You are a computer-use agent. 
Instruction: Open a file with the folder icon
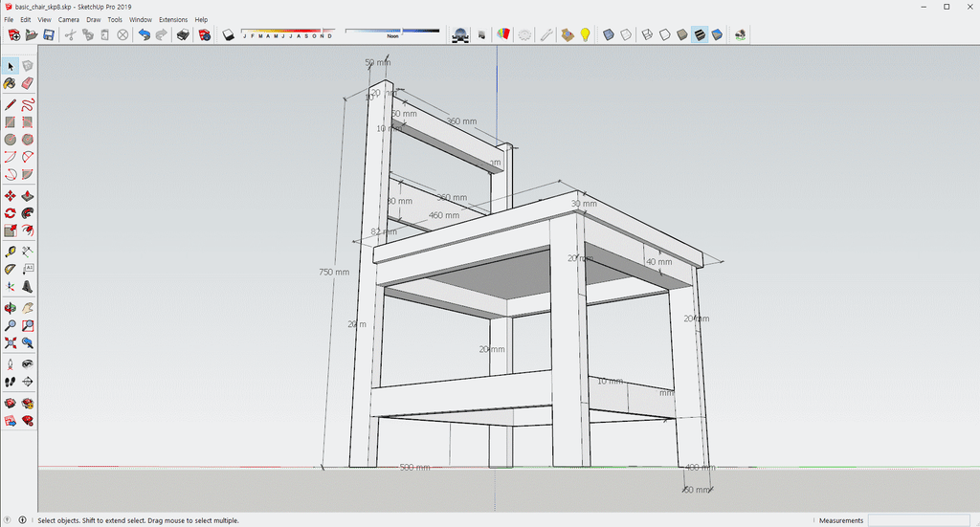click(x=32, y=35)
